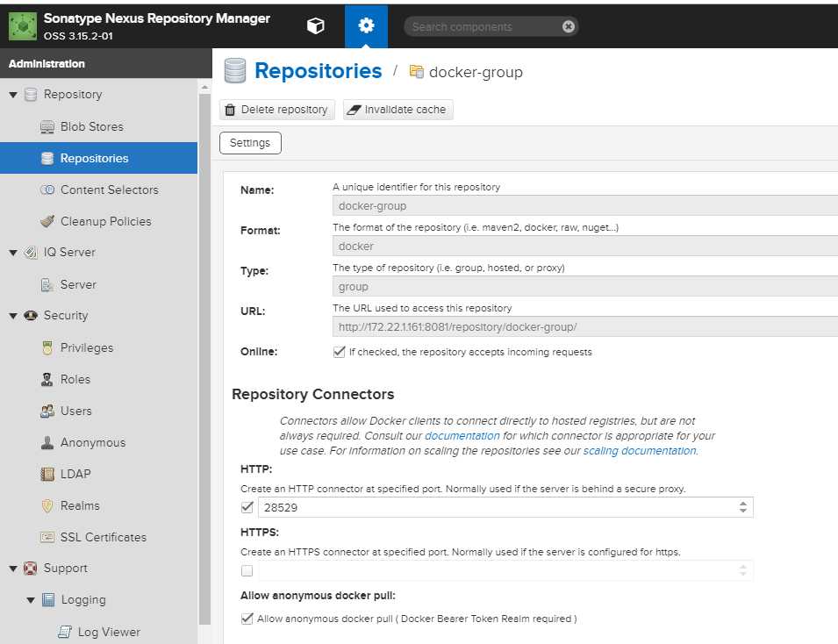Click the Name field showing docker-group
This screenshot has width=838, height=644.
[x=584, y=206]
